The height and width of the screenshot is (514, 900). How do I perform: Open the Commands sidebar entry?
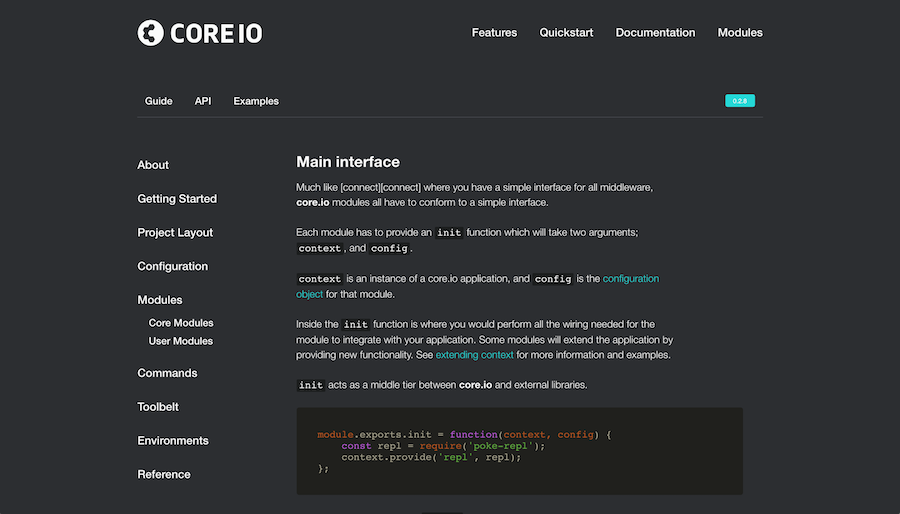[x=167, y=373]
